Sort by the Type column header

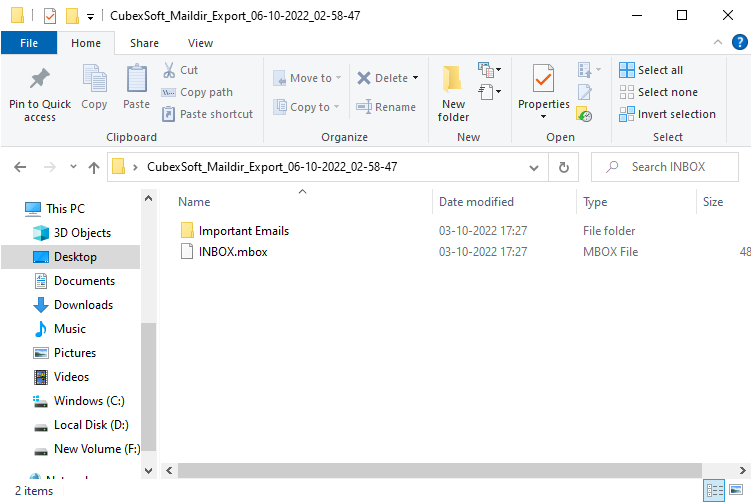coord(595,202)
